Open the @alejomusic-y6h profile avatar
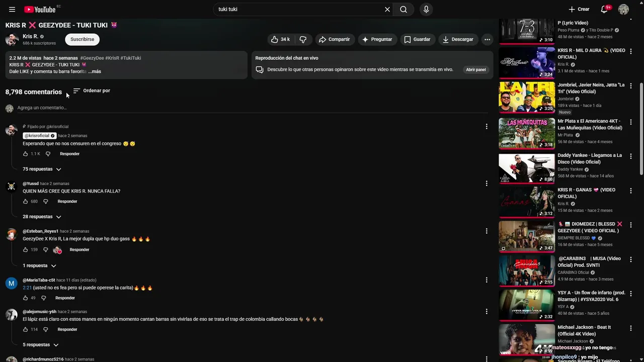This screenshot has width=644, height=362. coord(11,315)
